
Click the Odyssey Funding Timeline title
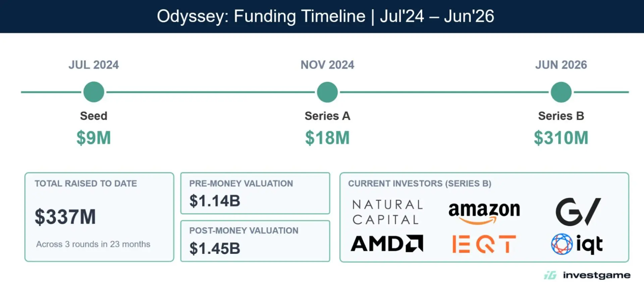click(325, 16)
